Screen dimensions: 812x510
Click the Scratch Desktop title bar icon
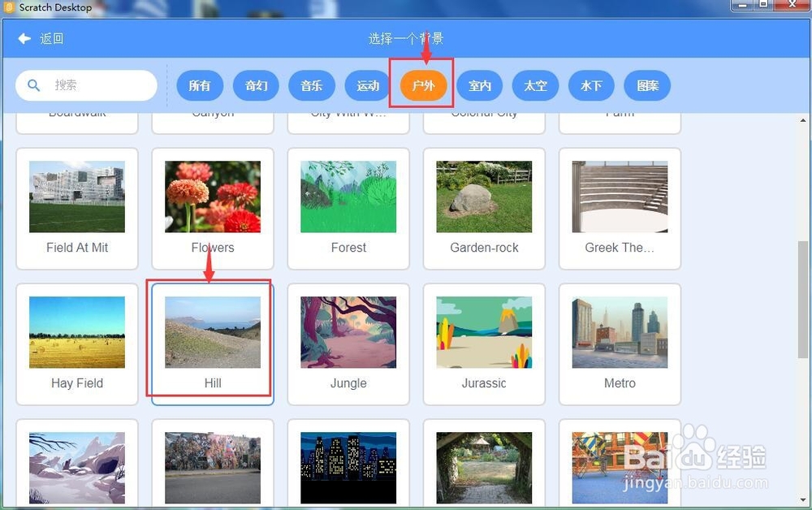click(9, 7)
